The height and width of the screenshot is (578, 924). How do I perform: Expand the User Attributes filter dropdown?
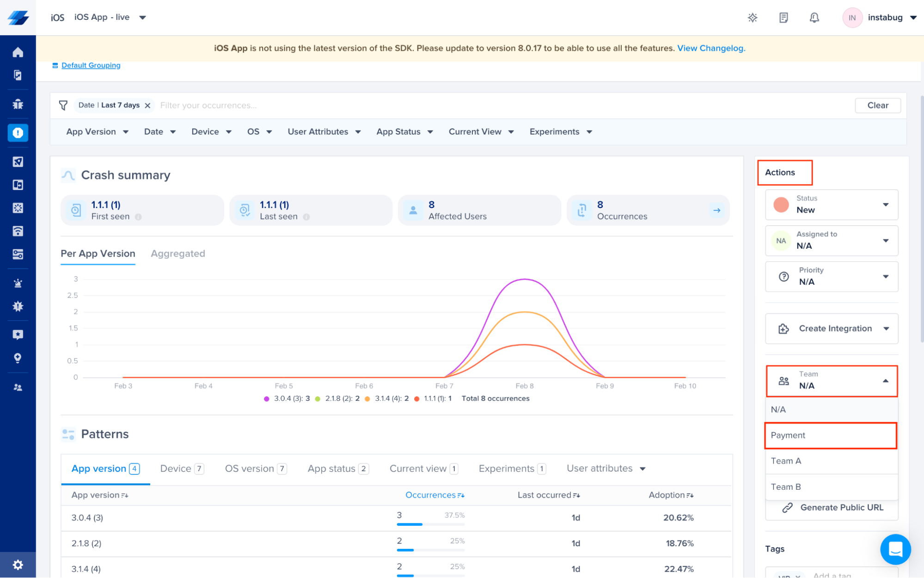point(324,132)
